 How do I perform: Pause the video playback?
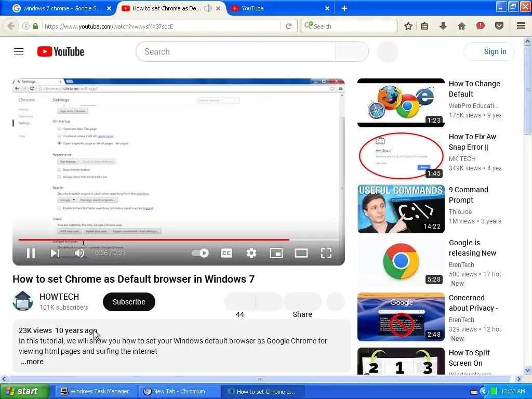[x=31, y=253]
